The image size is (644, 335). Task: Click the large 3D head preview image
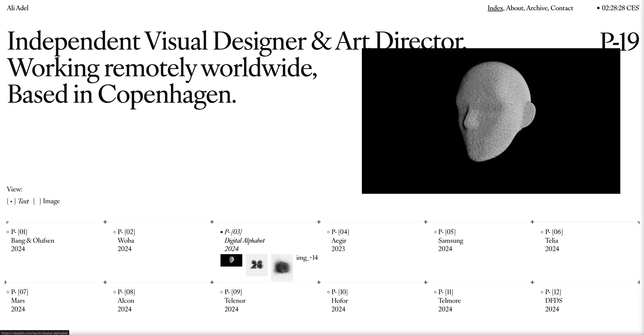pyautogui.click(x=491, y=121)
